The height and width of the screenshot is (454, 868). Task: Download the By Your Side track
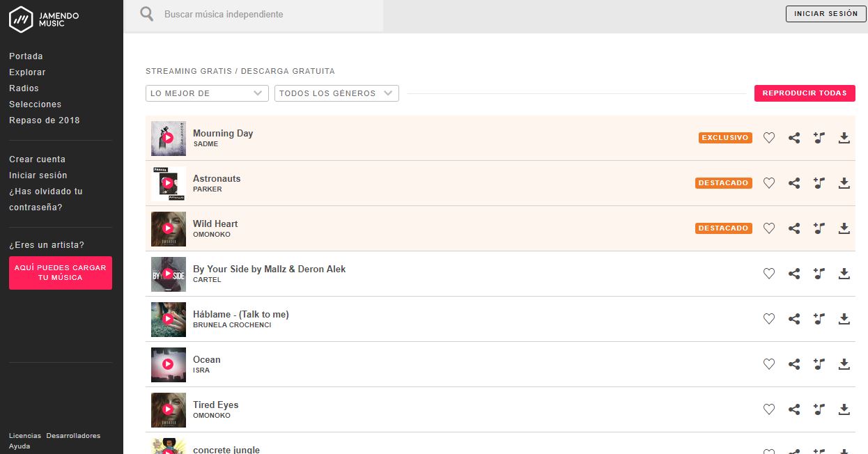(x=844, y=274)
